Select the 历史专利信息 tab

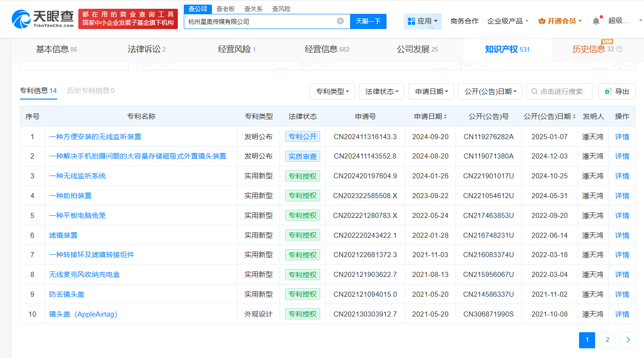90,91
